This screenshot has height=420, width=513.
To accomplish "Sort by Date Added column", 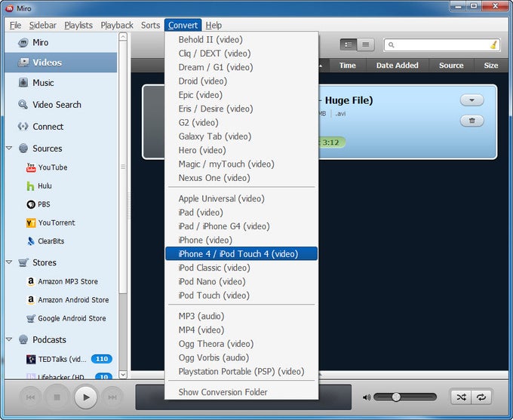I will (397, 66).
